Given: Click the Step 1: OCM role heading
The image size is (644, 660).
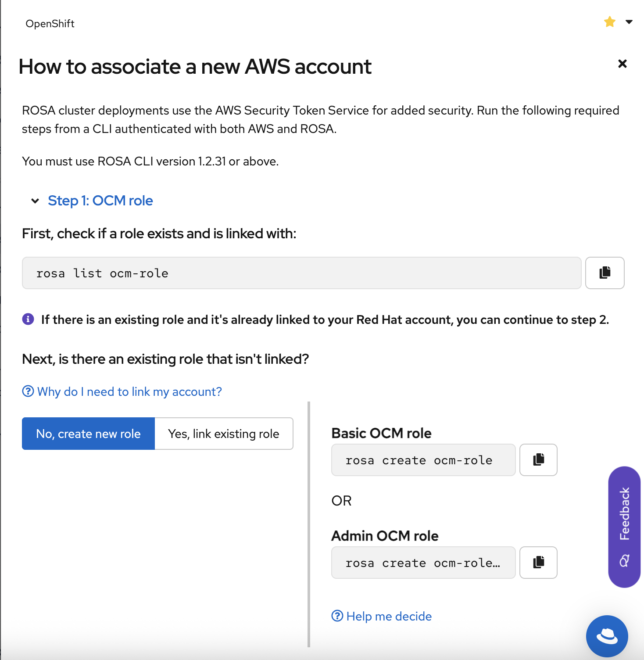Looking at the screenshot, I should (100, 201).
